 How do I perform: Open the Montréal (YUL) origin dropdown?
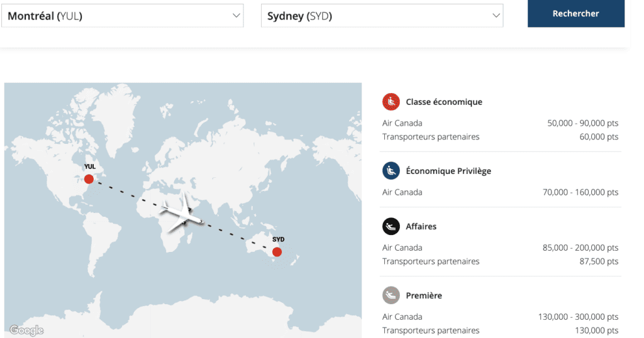pos(122,16)
